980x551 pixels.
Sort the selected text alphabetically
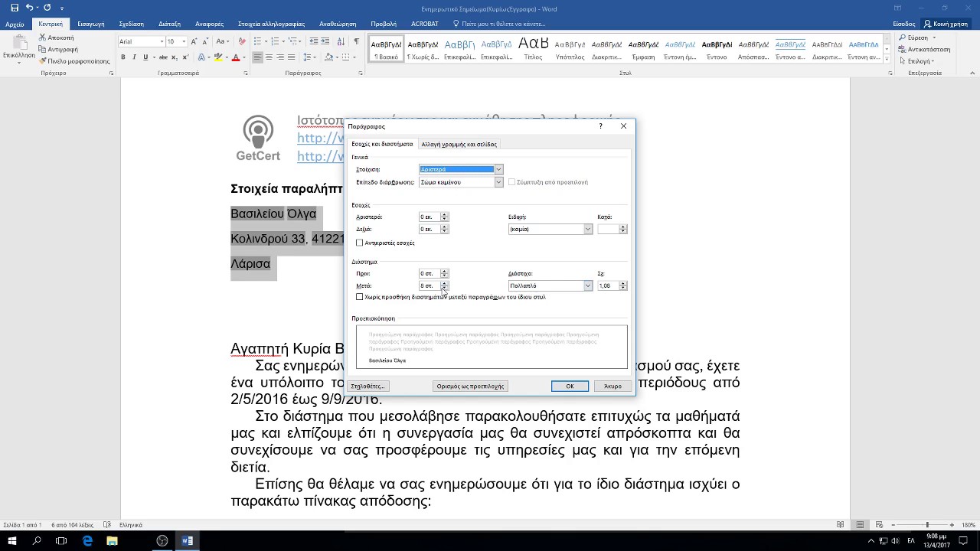[341, 41]
